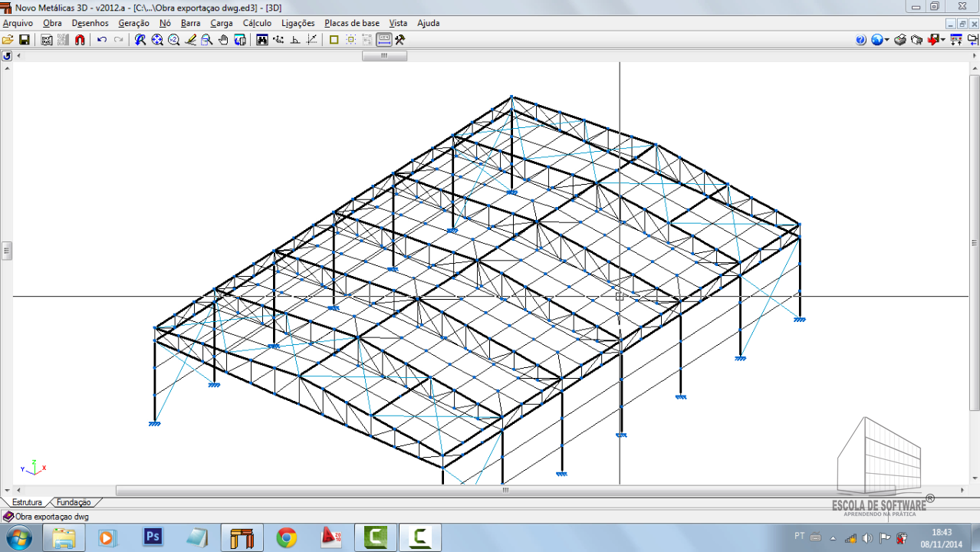
Task: Toggle the highlighted dimension display button
Action: click(x=383, y=40)
